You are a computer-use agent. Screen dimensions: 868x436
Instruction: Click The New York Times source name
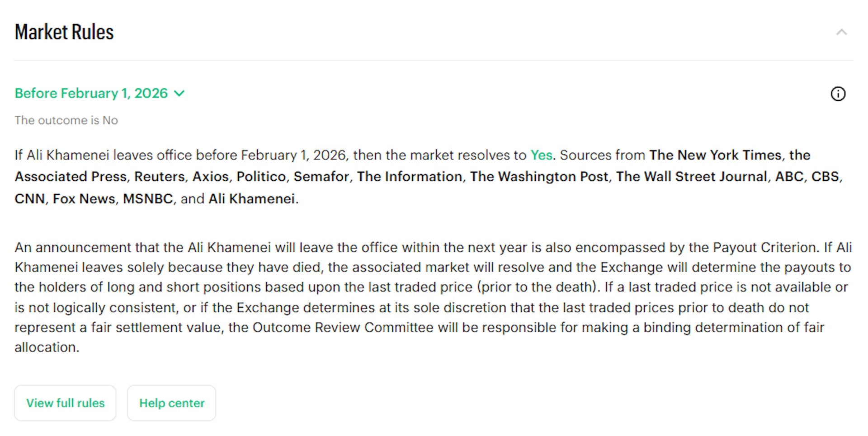(x=715, y=155)
